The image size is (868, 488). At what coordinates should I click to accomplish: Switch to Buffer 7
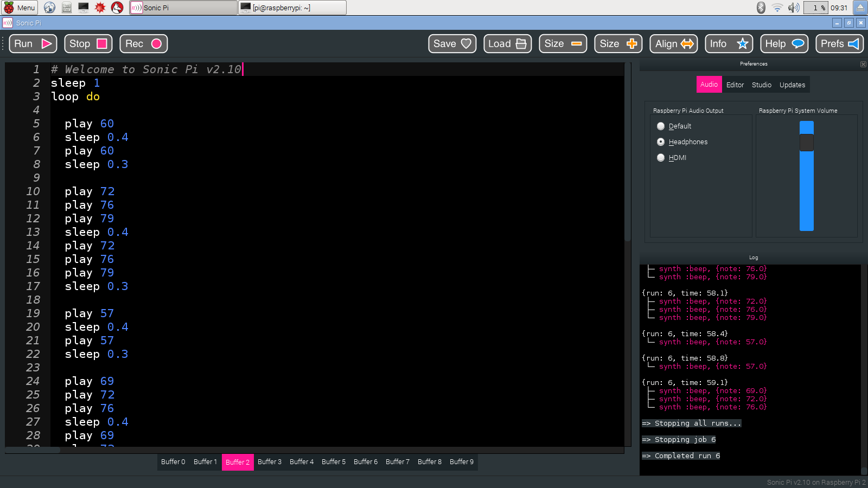pos(398,462)
